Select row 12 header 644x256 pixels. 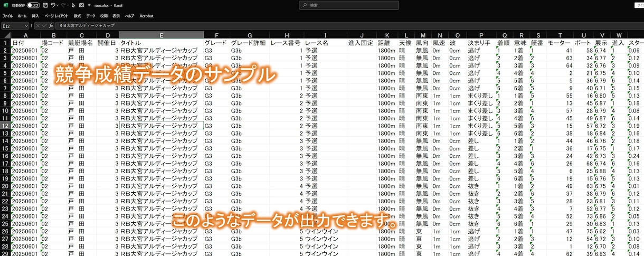coord(5,126)
